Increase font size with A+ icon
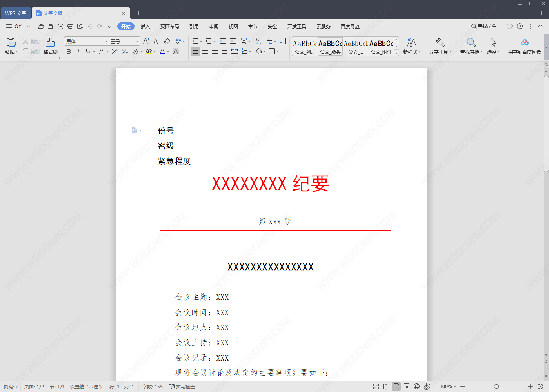 click(146, 41)
